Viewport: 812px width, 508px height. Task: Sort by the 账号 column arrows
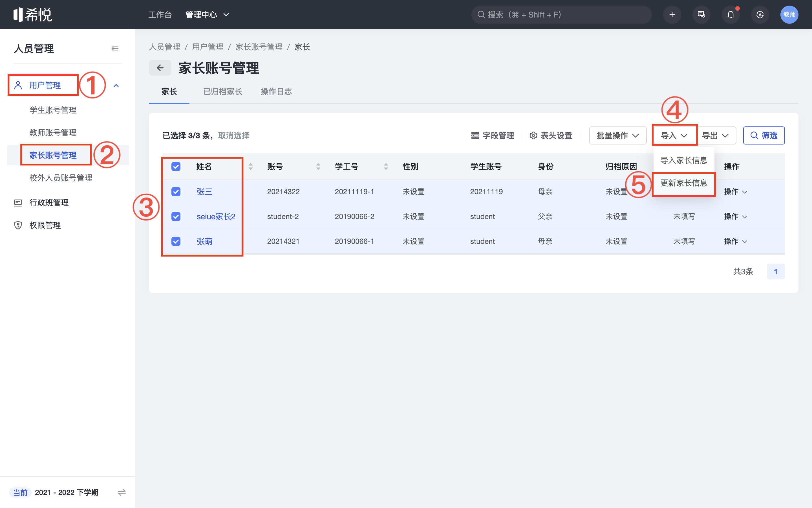[318, 166]
